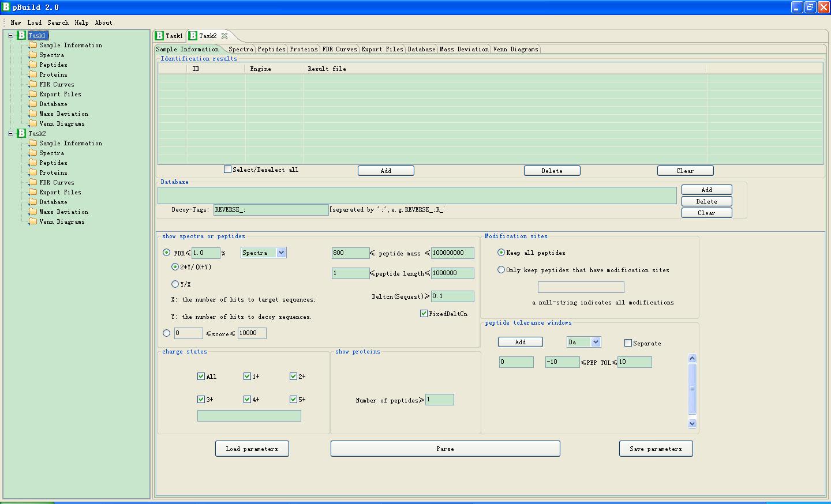Open the Search menu
The height and width of the screenshot is (504, 831).
point(58,22)
